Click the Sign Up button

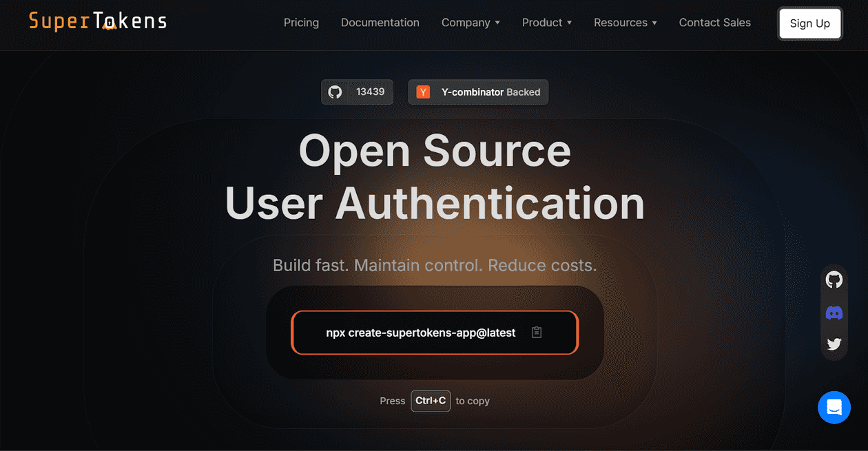(809, 23)
